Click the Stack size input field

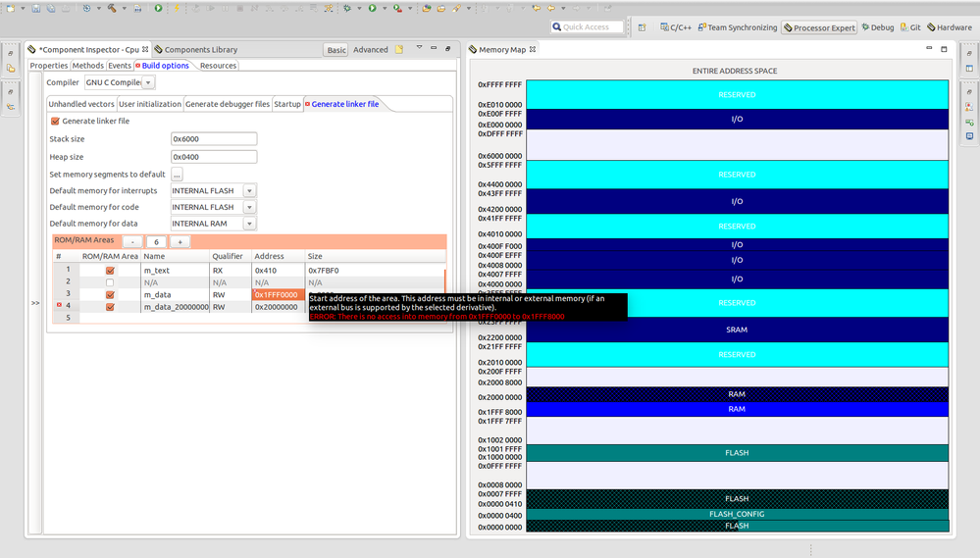[214, 138]
